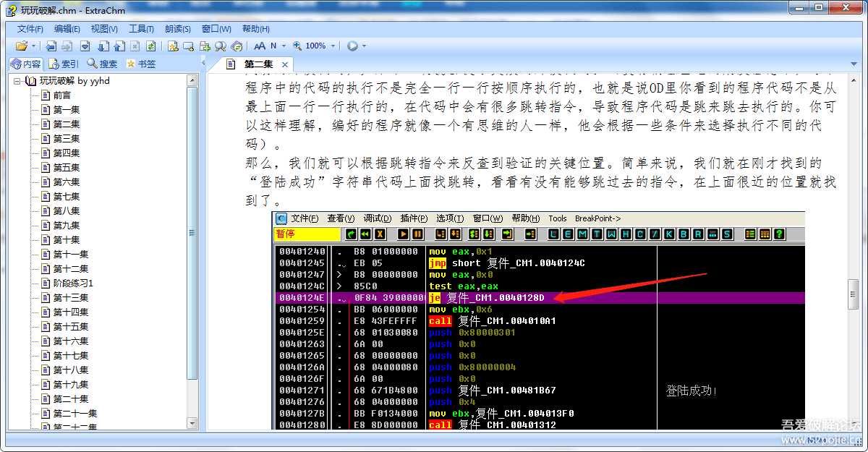Switch to the 索引 tab
This screenshot has width=868, height=452.
tap(64, 64)
